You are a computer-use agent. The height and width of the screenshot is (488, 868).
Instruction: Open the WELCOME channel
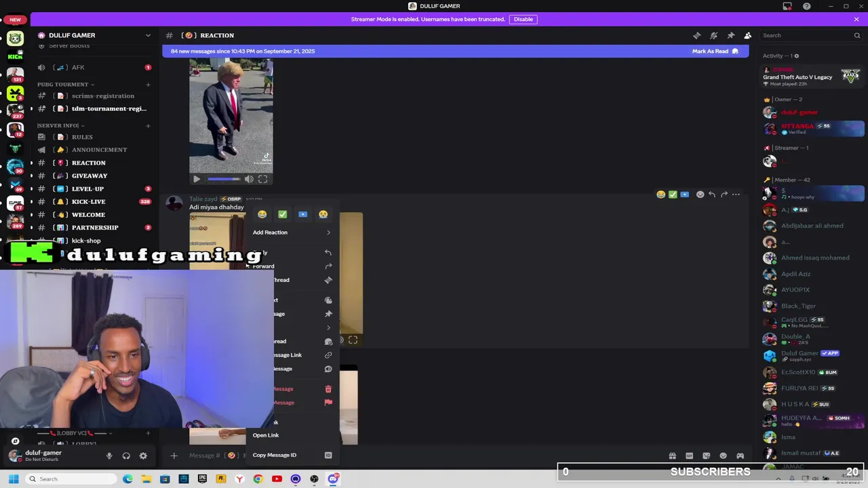pyautogui.click(x=94, y=215)
